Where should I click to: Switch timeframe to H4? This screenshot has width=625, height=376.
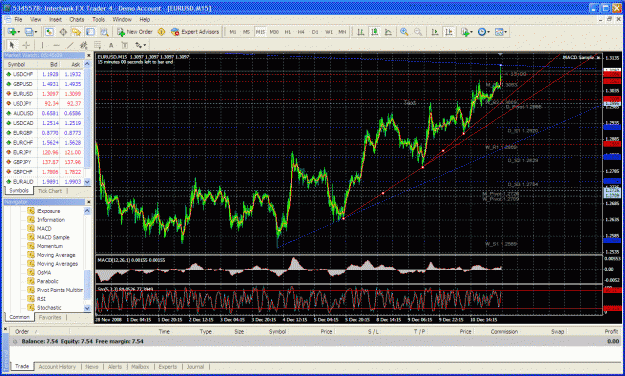pyautogui.click(x=301, y=32)
